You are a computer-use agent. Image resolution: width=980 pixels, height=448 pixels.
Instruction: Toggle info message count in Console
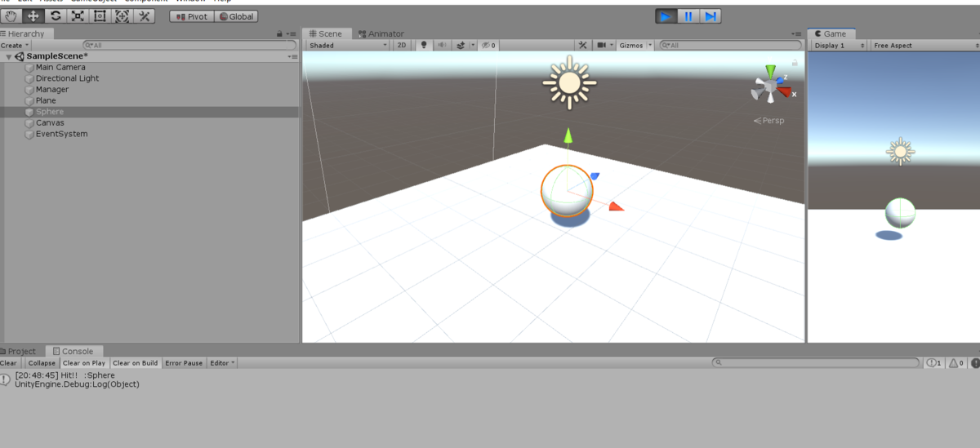pyautogui.click(x=934, y=363)
